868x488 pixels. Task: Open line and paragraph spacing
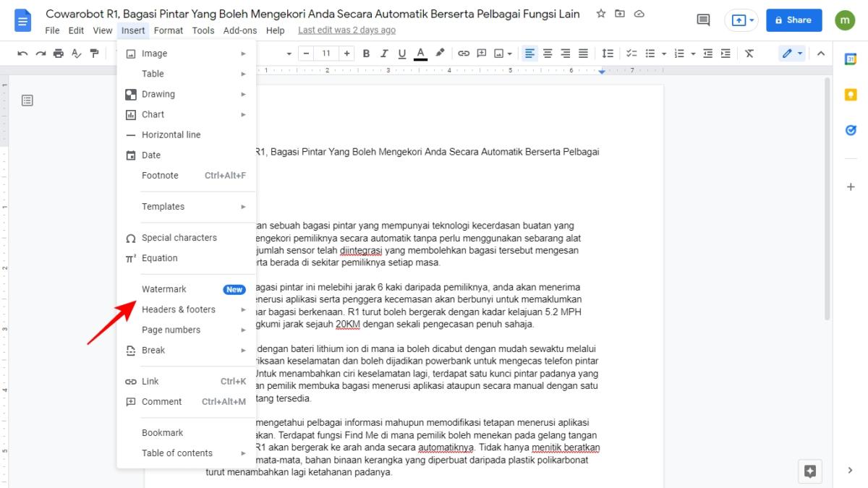click(x=608, y=53)
